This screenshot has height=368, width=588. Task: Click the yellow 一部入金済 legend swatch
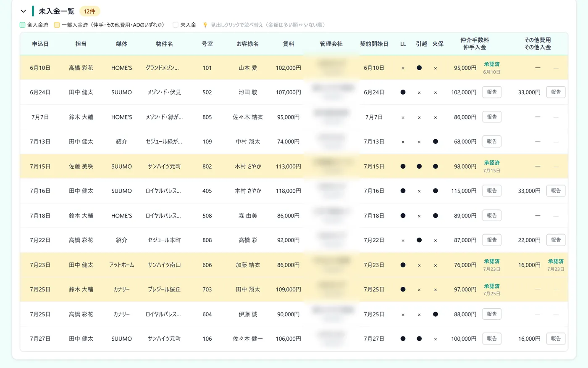[x=57, y=25]
